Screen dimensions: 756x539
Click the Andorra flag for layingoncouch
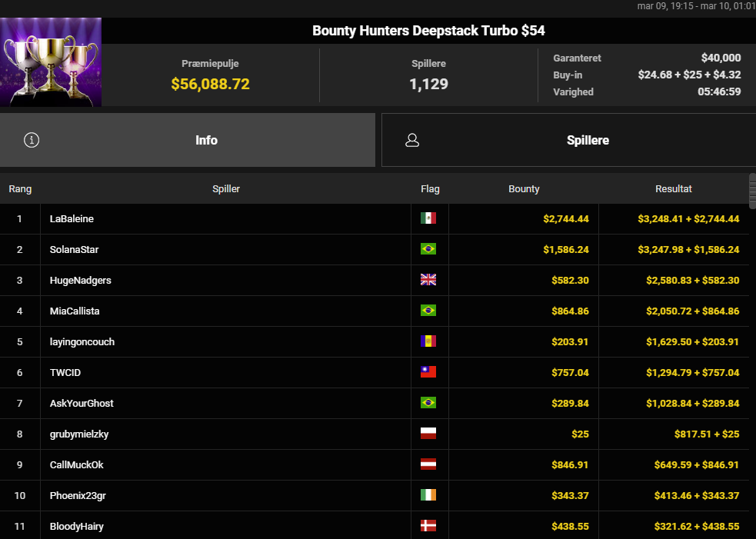(x=428, y=341)
